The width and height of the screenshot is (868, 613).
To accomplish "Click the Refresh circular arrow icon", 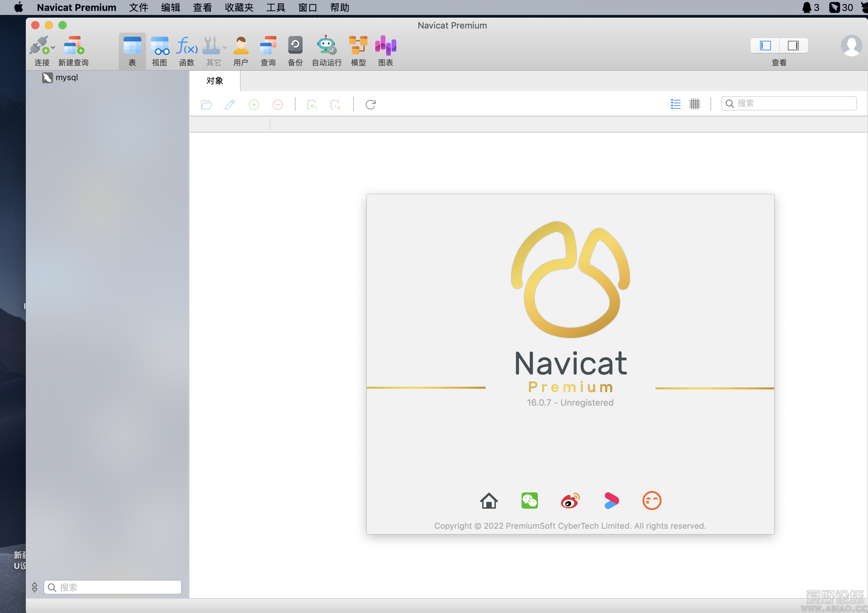I will click(370, 104).
